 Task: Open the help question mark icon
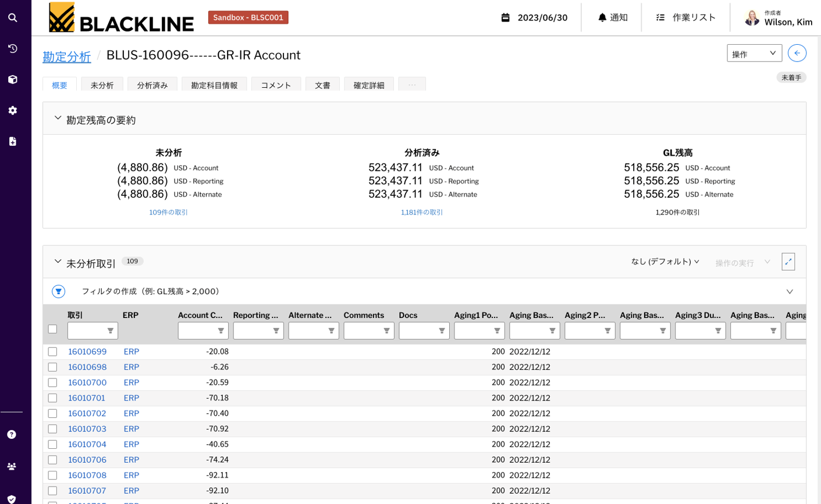(x=12, y=434)
